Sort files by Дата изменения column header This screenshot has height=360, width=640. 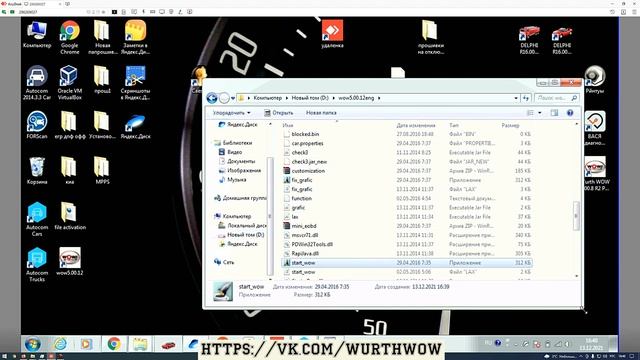pos(416,125)
